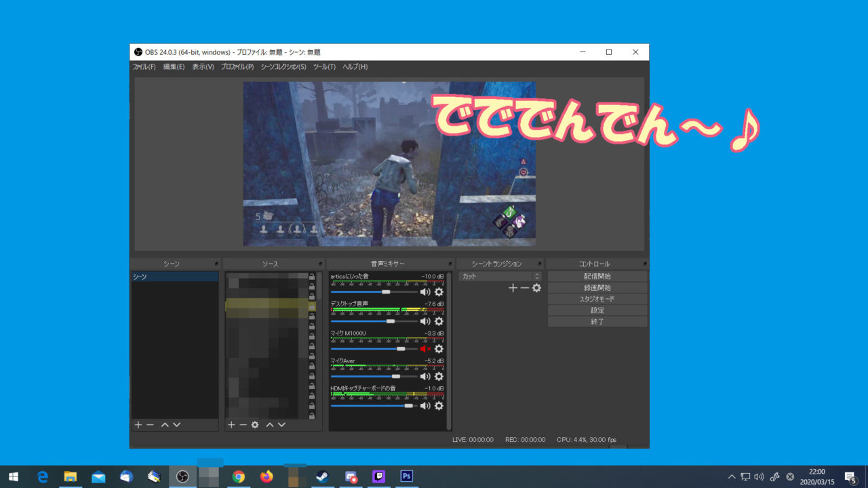Image resolution: width=868 pixels, height=488 pixels.
Task: Open the 編集(E) menu
Action: (174, 67)
